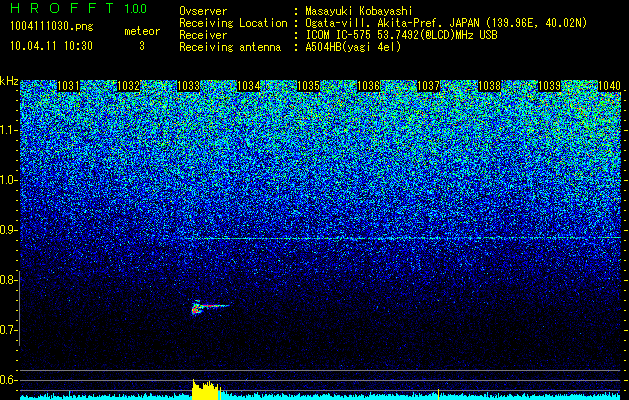Click the 0.8 kHz axis tick label
The image size is (629, 400).
tap(8, 280)
